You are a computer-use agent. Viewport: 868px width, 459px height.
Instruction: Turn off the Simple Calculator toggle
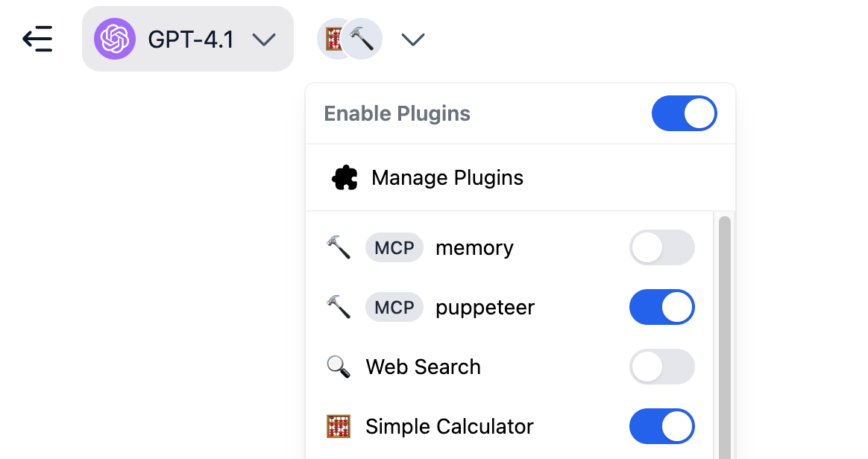pos(662,426)
